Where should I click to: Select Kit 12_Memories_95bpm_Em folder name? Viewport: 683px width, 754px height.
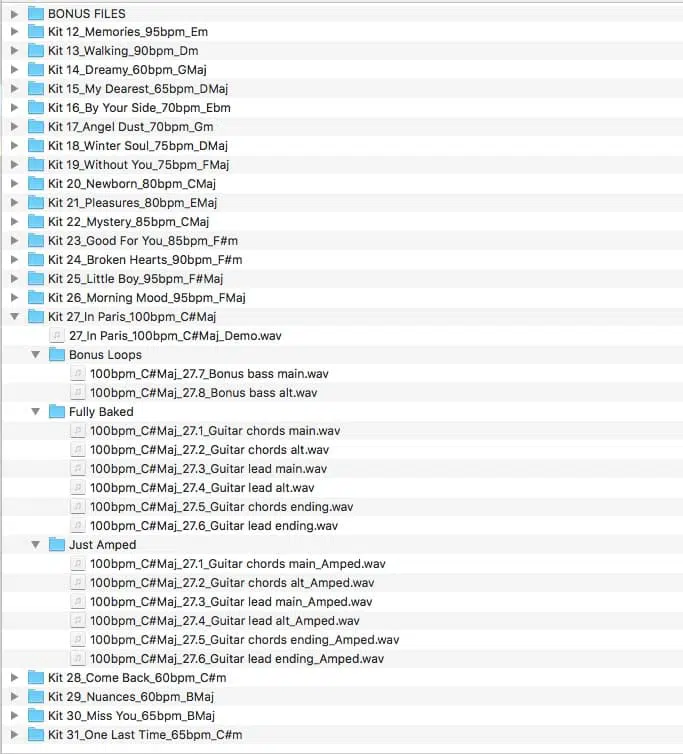[x=128, y=32]
